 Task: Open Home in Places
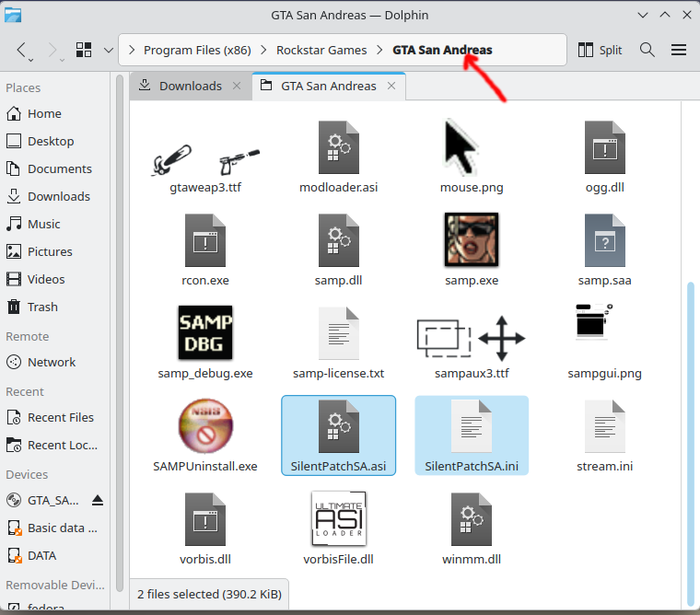pyautogui.click(x=55, y=114)
